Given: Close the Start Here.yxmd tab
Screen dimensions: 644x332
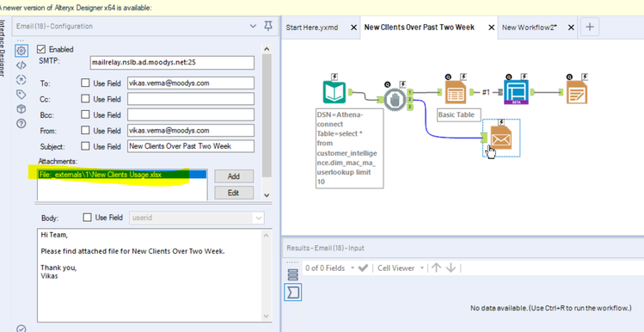Looking at the screenshot, I should pyautogui.click(x=353, y=28).
